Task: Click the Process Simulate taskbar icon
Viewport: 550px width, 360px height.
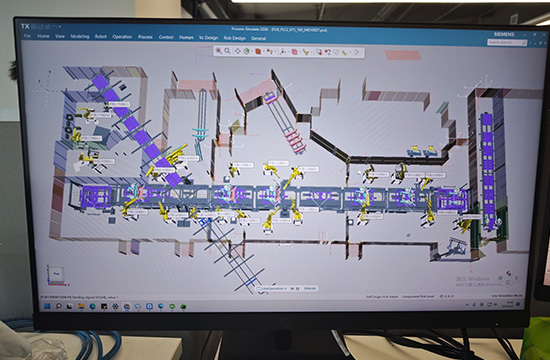Action: (127, 306)
